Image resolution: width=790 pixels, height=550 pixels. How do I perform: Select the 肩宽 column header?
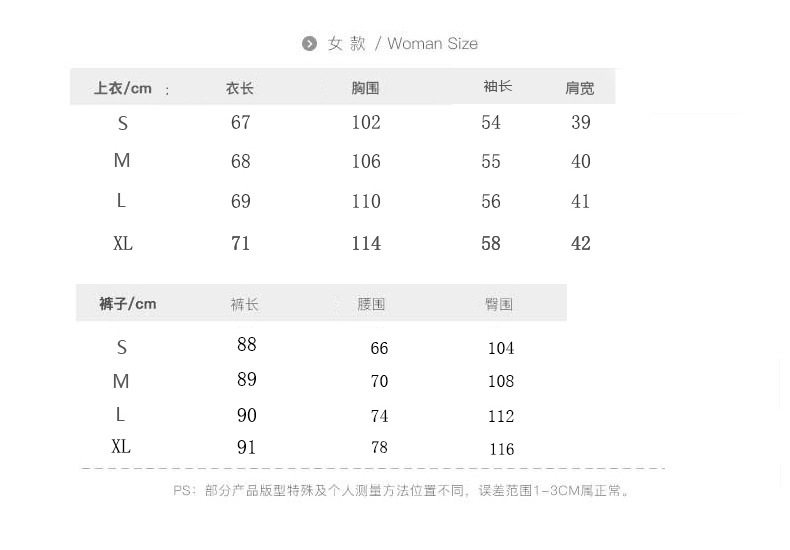pos(580,88)
